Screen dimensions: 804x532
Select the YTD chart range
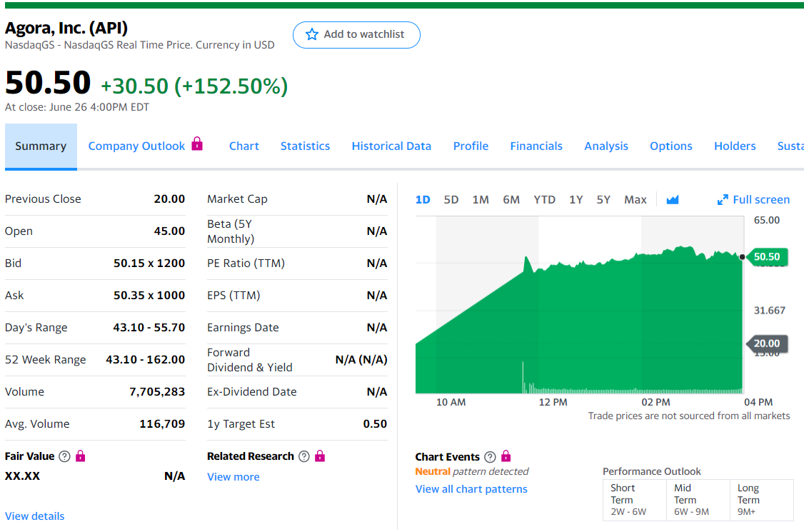[x=544, y=199]
